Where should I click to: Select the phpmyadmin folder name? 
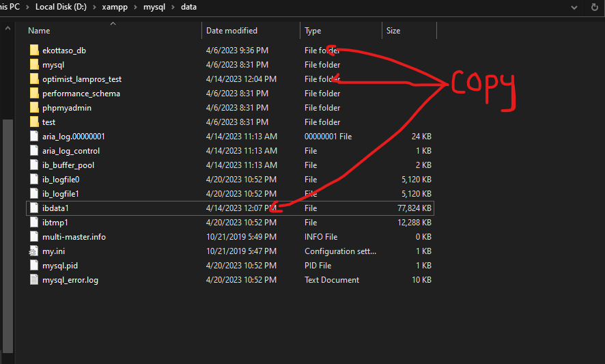pyautogui.click(x=67, y=108)
